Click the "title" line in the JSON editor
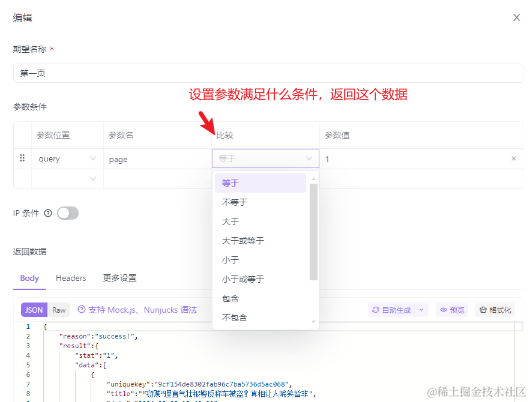This screenshot has width=530, height=402. [211, 394]
